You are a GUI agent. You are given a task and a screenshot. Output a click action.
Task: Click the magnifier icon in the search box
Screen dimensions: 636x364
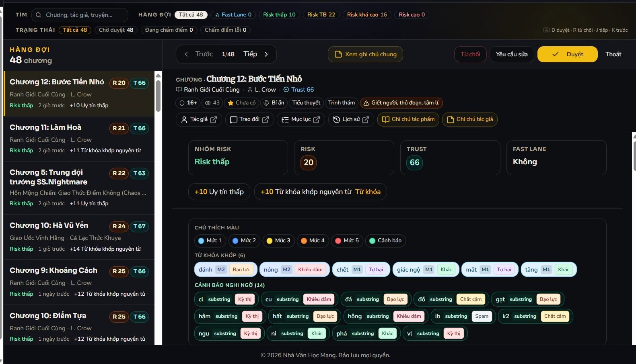point(39,15)
